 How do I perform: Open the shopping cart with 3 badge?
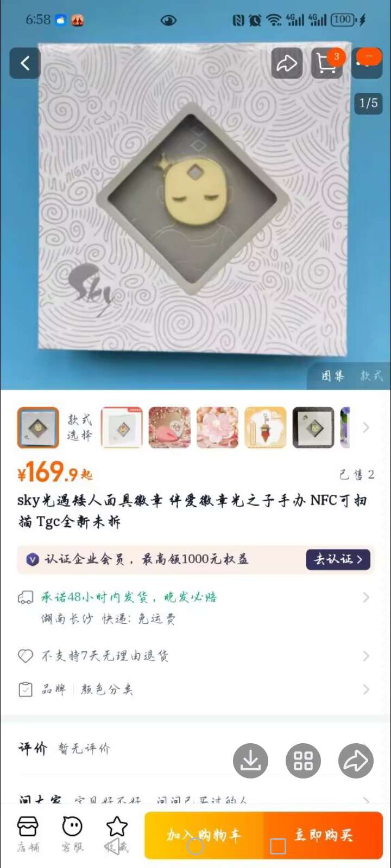[327, 63]
